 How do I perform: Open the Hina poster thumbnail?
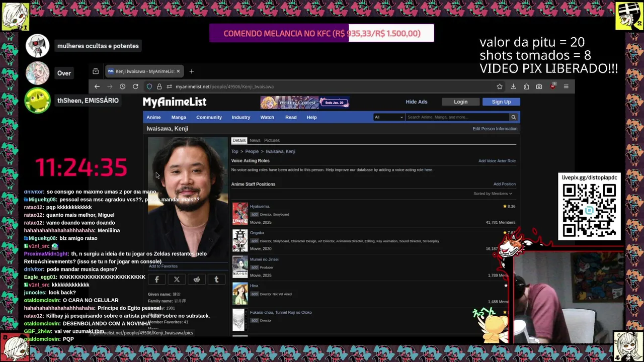tap(240, 293)
